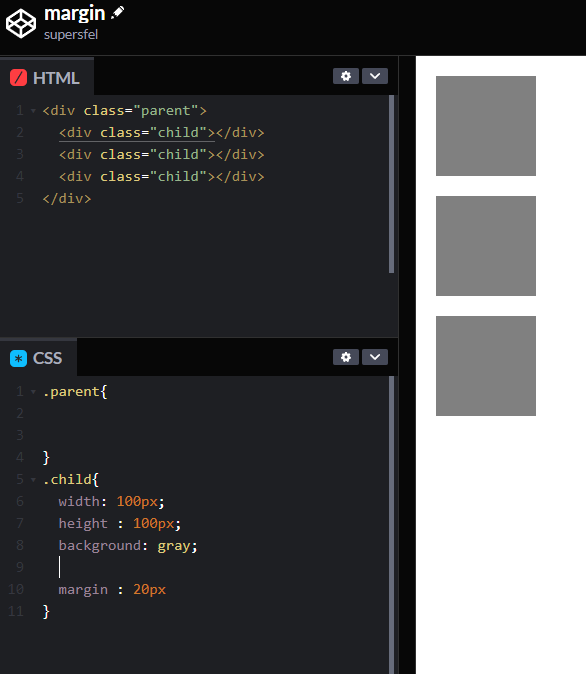Click the ".parent{" selector text

coord(75,392)
